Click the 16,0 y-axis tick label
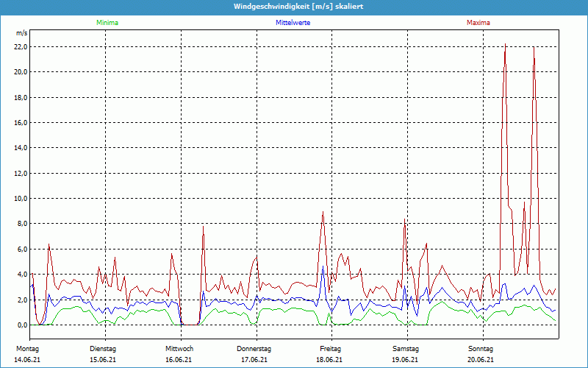Screen dimensions: 588x368 click(x=21, y=122)
